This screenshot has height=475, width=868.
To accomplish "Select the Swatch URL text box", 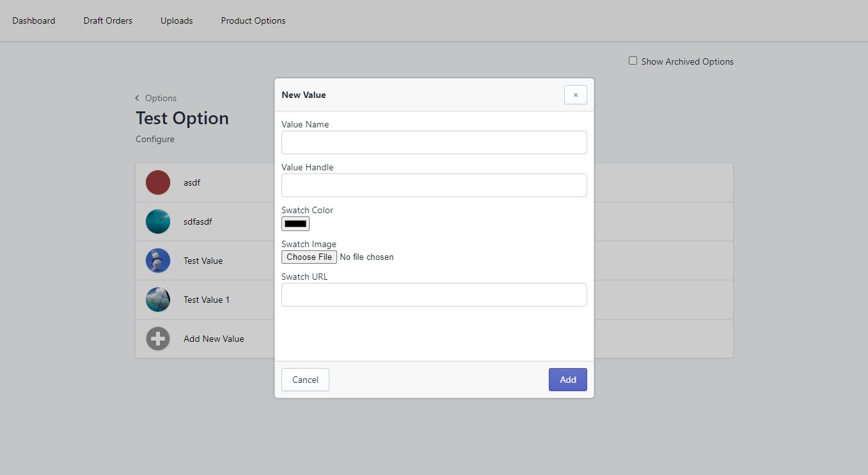I will pos(434,294).
